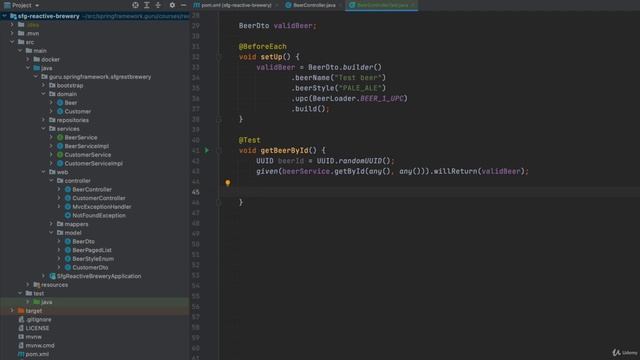The height and width of the screenshot is (360, 640).
Task: Click the expand all icon in Project toolbar
Action: 147,5
